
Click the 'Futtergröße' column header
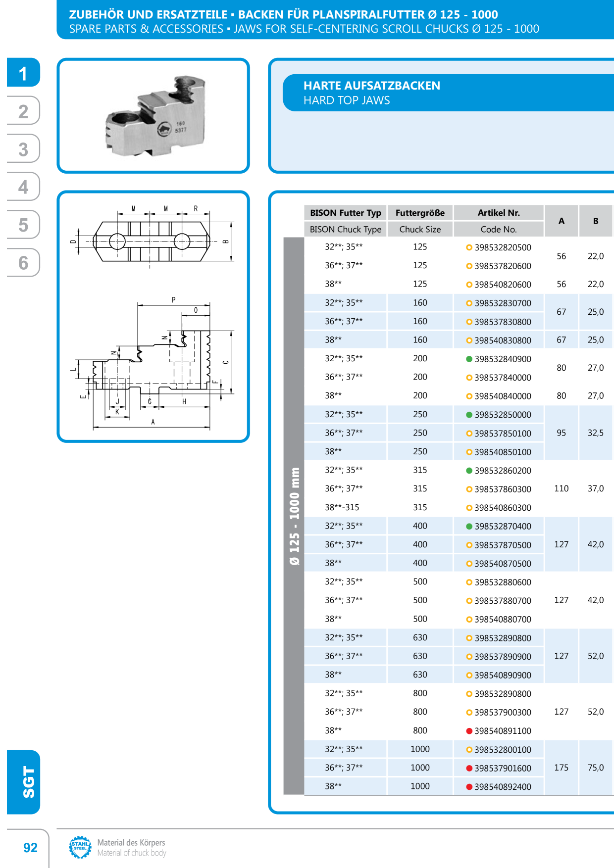[420, 213]
